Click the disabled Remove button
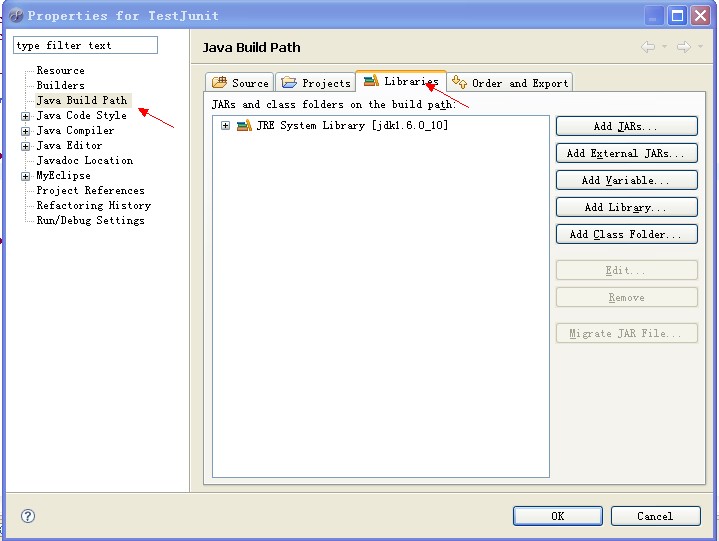Image resolution: width=719 pixels, height=541 pixels. pyautogui.click(x=626, y=298)
